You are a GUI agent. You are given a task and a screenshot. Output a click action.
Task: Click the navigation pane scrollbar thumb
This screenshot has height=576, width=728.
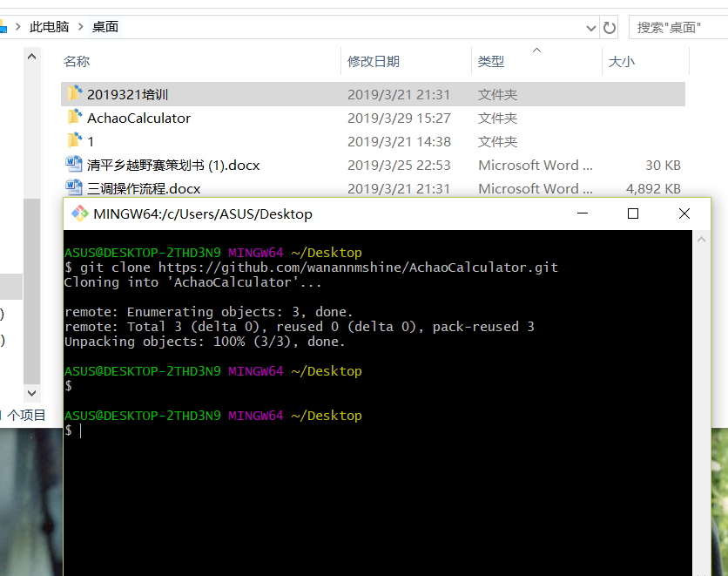click(31, 291)
